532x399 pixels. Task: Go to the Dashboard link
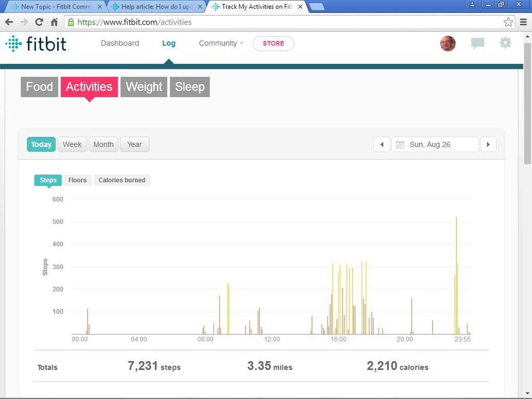pos(120,43)
